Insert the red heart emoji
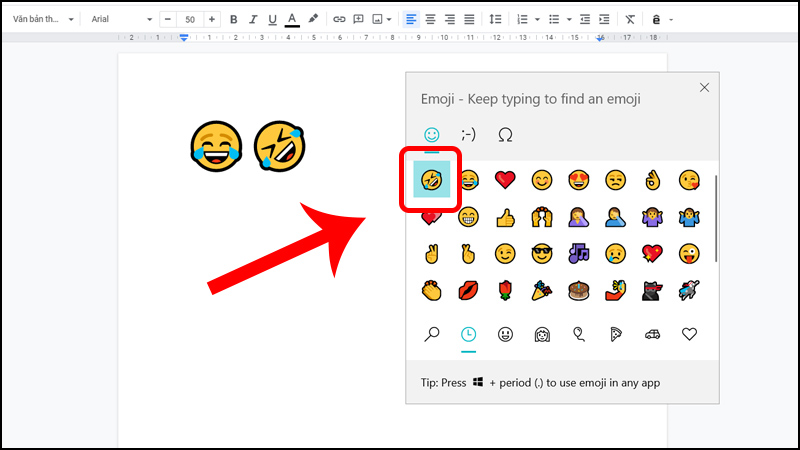Screen dimensions: 800x450 505,180
